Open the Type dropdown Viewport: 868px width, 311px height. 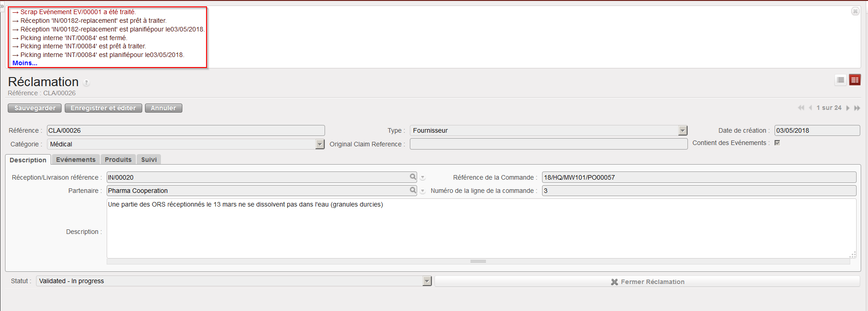coord(682,131)
